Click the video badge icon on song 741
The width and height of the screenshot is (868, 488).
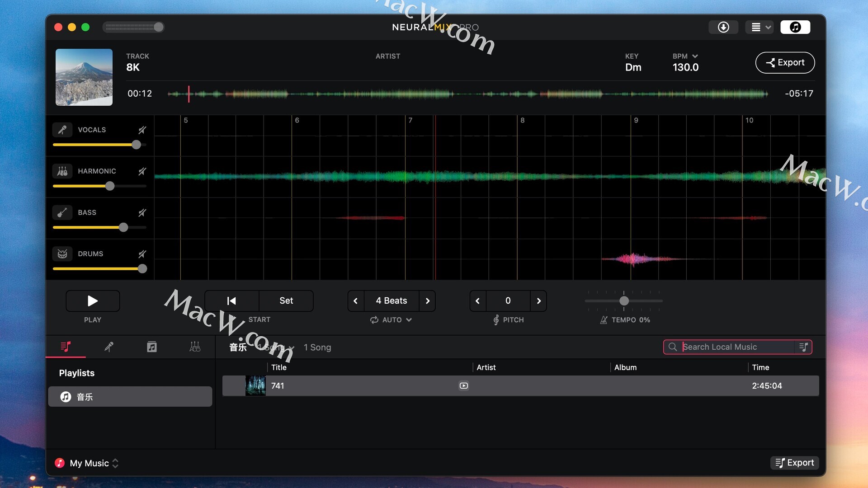464,386
